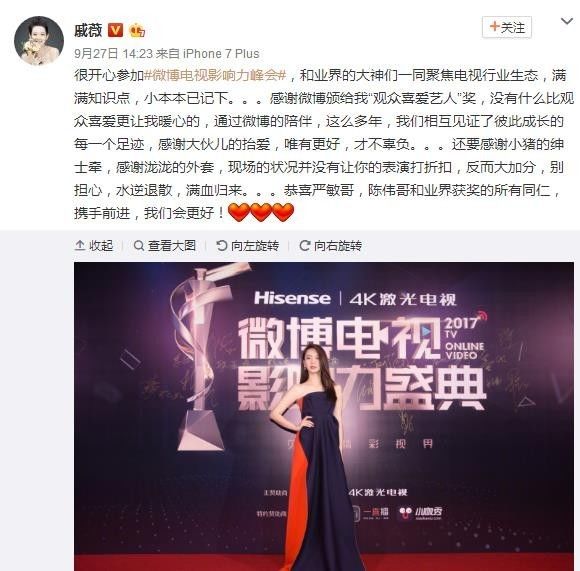This screenshot has height=571, width=580.
Task: Open 戚薇's profile avatar
Action: point(39,40)
